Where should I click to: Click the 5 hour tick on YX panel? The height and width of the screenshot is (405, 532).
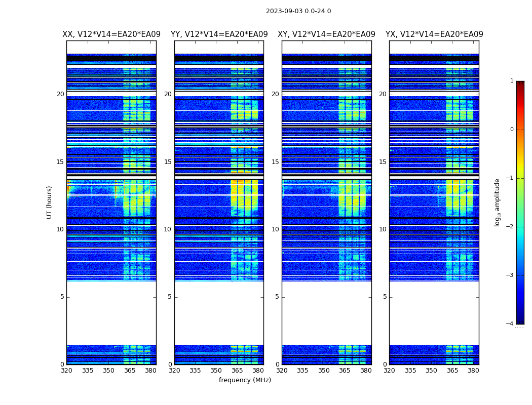(385, 297)
